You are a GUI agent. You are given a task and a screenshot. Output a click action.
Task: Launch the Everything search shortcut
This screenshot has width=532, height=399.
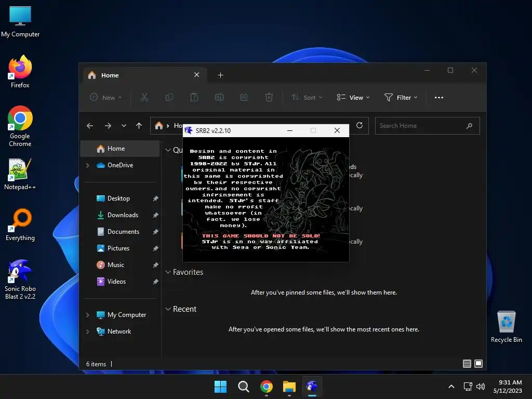tap(20, 224)
